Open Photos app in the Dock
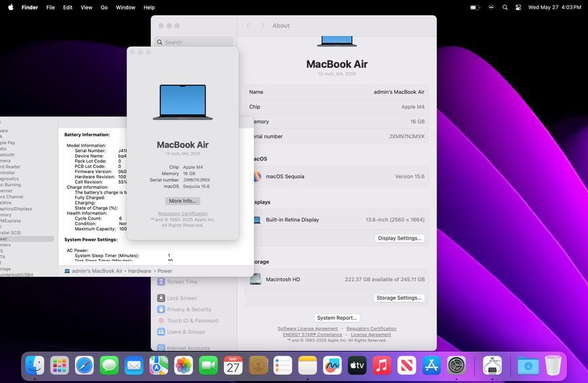 coord(183,365)
